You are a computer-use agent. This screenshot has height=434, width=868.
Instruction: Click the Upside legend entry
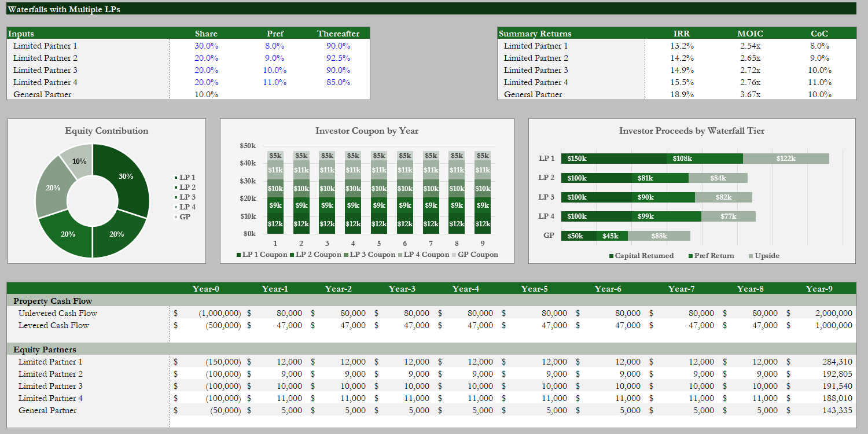pyautogui.click(x=764, y=256)
